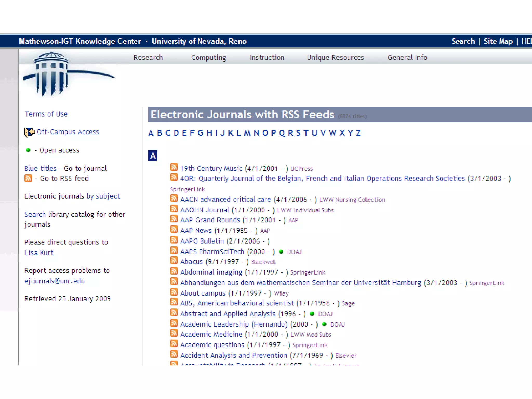The height and width of the screenshot is (399, 532).
Task: Click the RSS icon next to AAP News
Action: tap(174, 229)
